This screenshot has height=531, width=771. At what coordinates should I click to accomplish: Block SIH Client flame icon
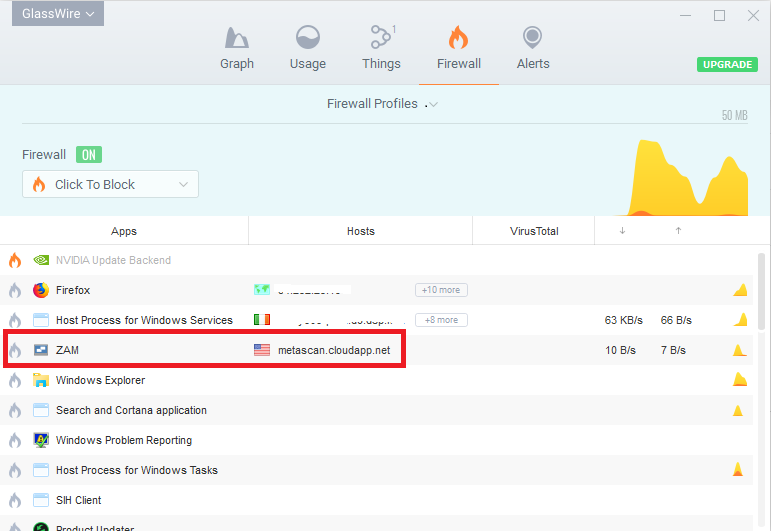pos(15,500)
